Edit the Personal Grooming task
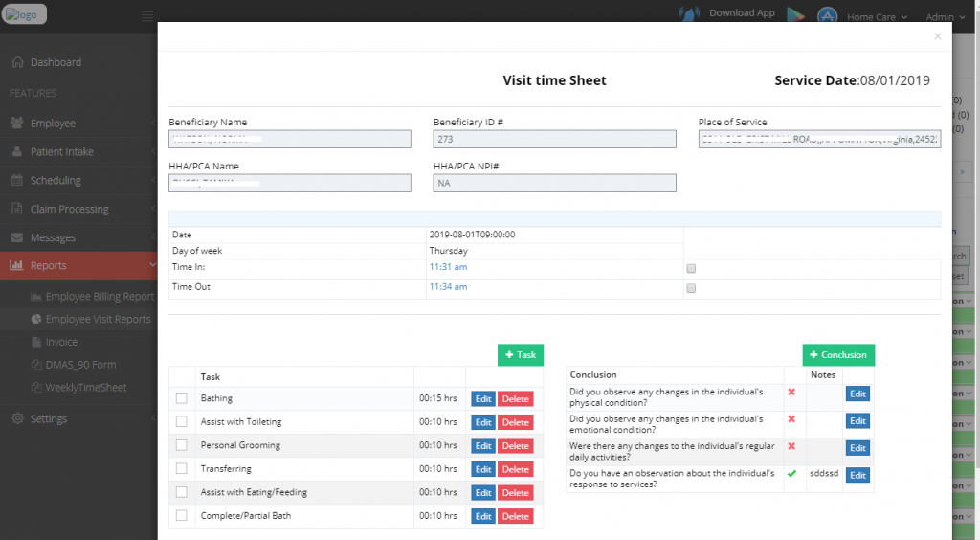This screenshot has height=540, width=980. click(483, 445)
